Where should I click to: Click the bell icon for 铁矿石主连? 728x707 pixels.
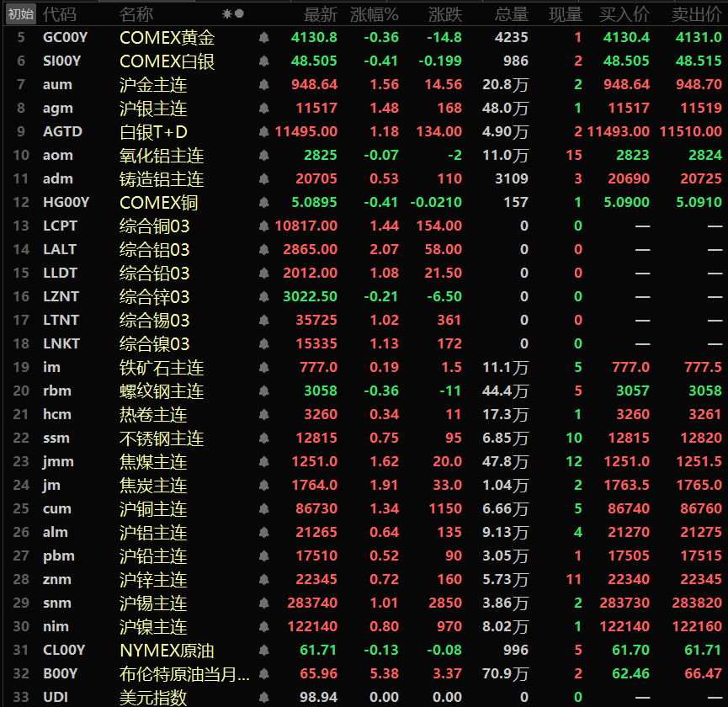263,367
